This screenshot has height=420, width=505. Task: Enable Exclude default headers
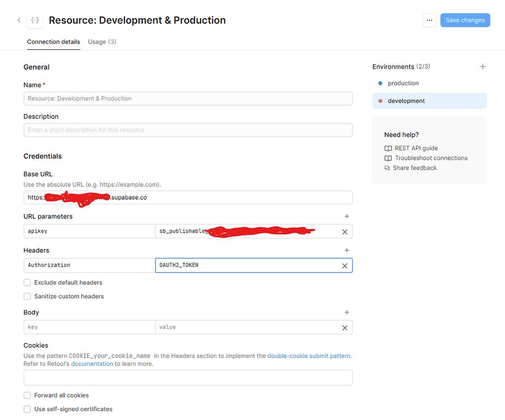click(x=27, y=282)
